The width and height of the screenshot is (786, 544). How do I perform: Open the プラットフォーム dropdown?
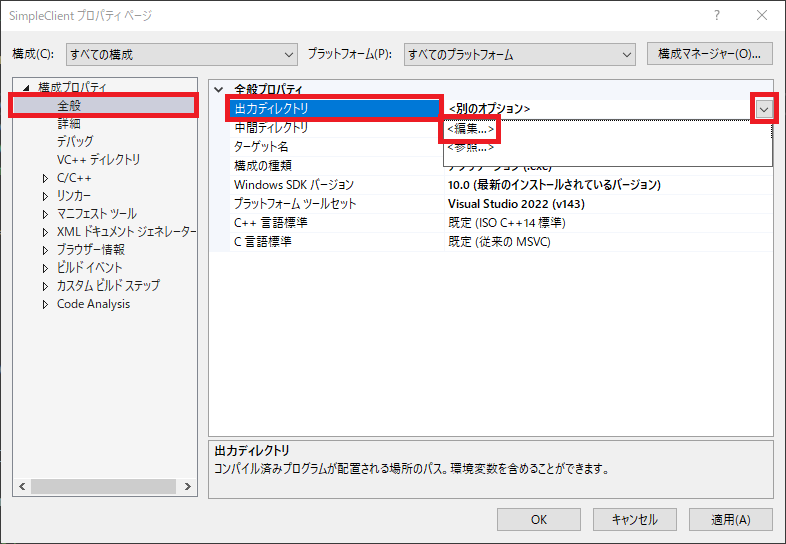(x=519, y=54)
